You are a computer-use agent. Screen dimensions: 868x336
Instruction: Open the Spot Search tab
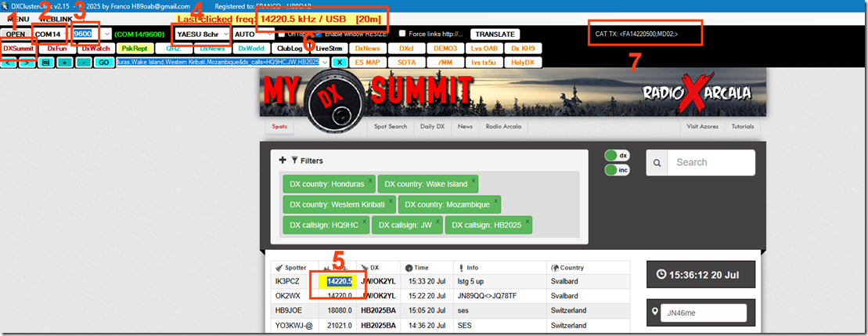click(391, 126)
